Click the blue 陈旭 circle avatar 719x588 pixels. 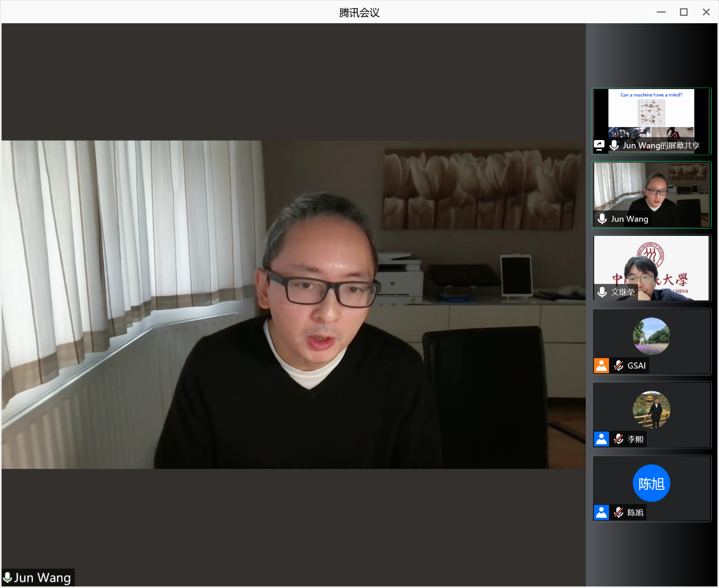(651, 483)
